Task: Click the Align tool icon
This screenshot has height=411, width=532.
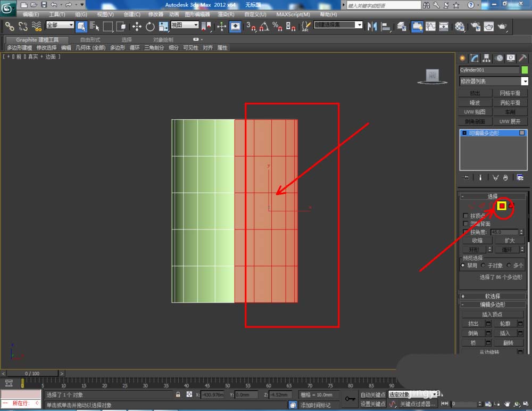Action: 385,26
